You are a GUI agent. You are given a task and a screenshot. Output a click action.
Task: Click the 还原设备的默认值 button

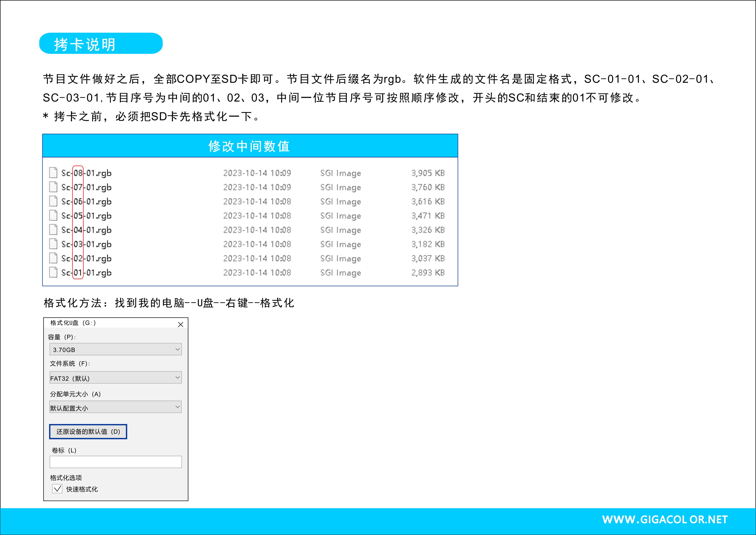coord(88,432)
